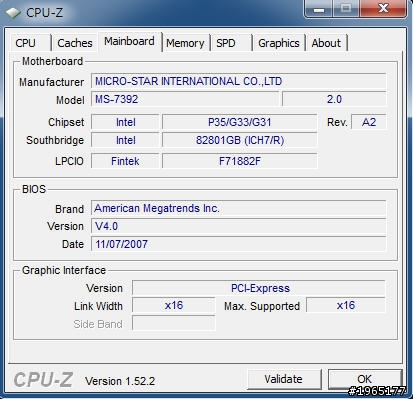Click BIOS version value V4.0
413x399 pixels.
click(x=238, y=226)
